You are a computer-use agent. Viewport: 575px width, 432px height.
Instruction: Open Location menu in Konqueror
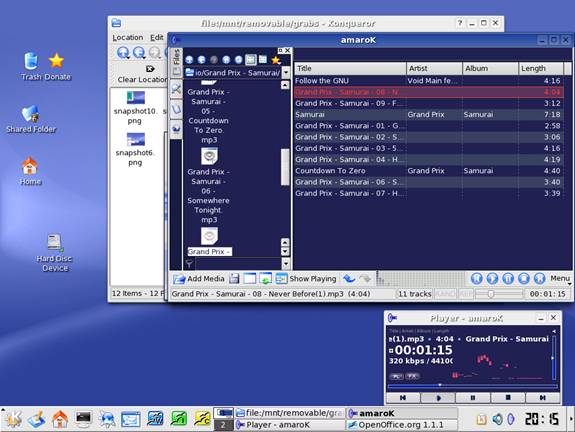click(x=127, y=37)
